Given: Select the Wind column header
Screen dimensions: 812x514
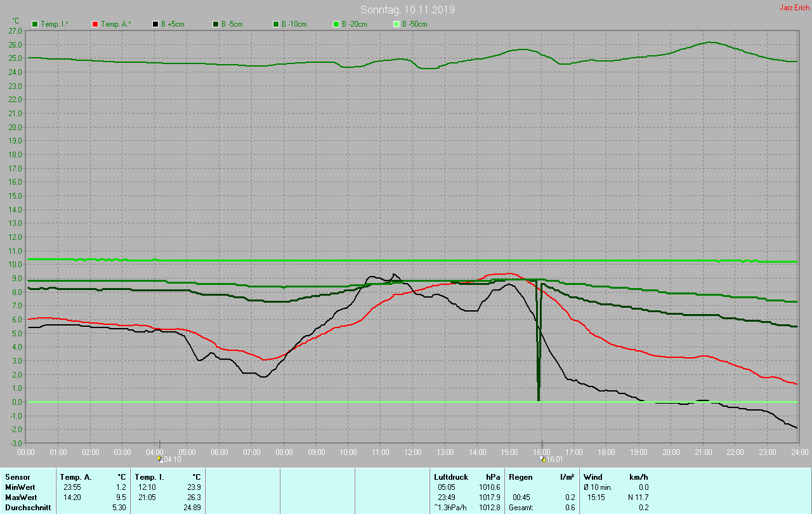Looking at the screenshot, I should click(593, 477).
